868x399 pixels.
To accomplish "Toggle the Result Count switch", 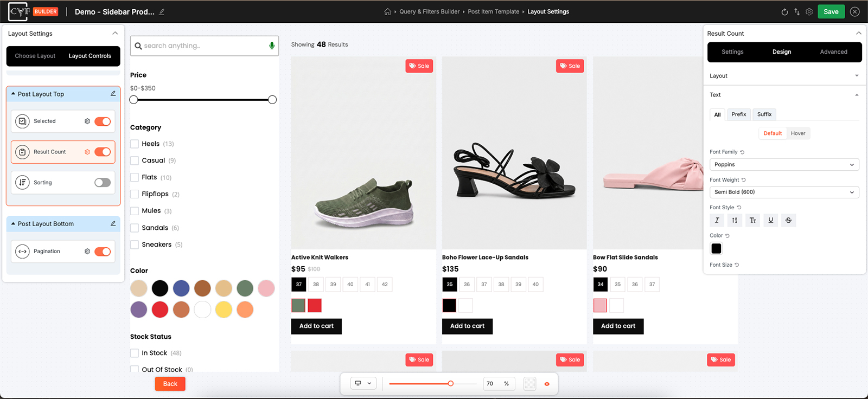I will tap(103, 152).
